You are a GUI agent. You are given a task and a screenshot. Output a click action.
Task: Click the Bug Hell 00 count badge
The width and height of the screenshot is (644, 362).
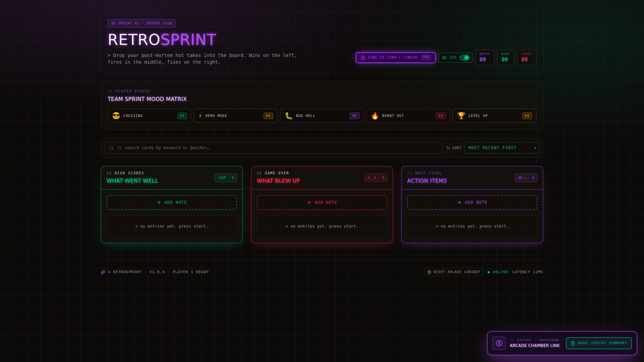[355, 116]
